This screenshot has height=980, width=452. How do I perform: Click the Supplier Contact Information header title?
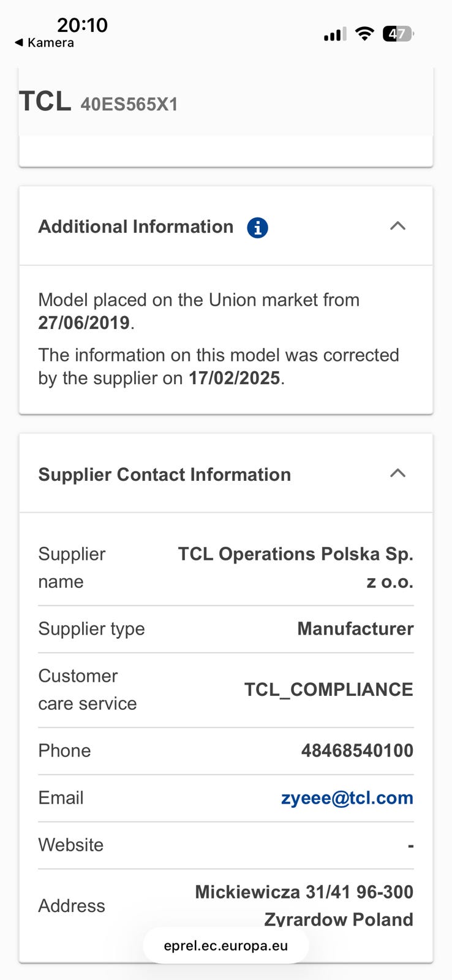(x=164, y=474)
